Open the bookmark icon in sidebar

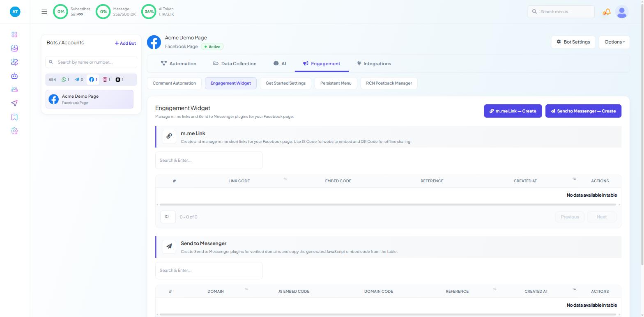tap(14, 117)
